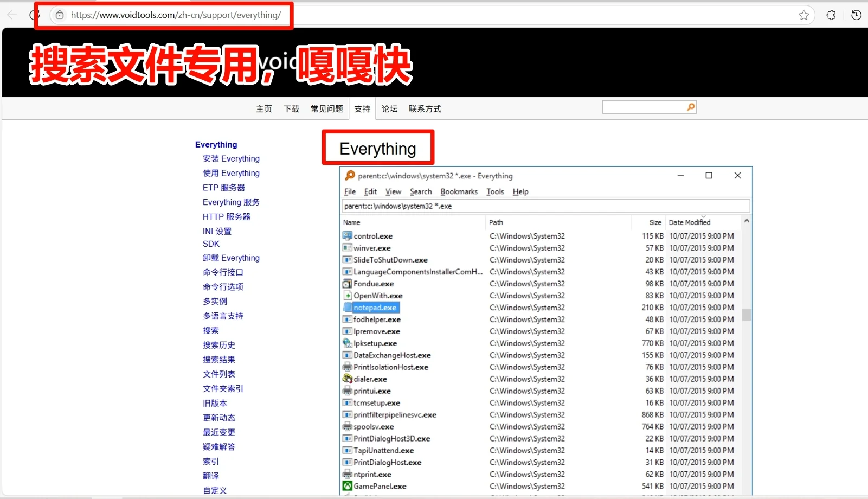The image size is (868, 499).
Task: Click the notepad.exe file icon
Action: 349,307
